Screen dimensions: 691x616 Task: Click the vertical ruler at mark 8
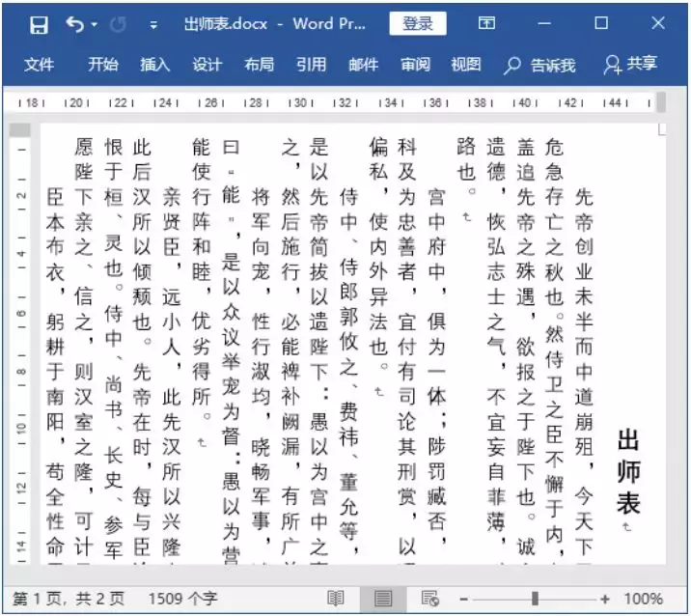(x=20, y=371)
